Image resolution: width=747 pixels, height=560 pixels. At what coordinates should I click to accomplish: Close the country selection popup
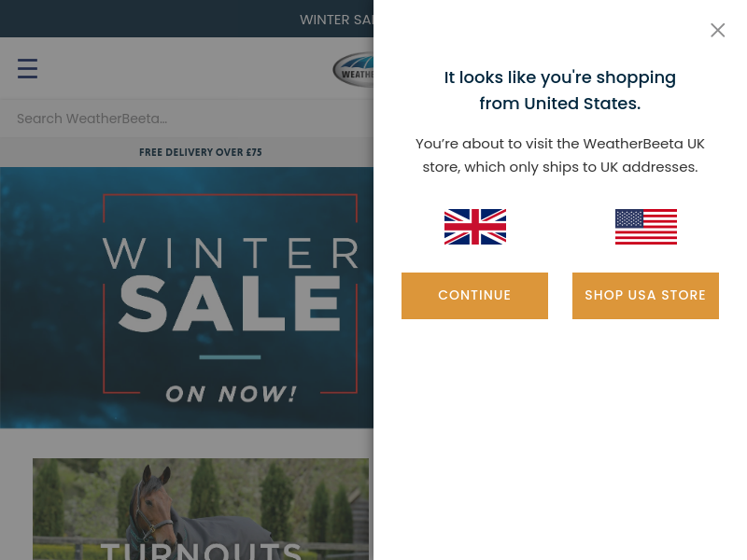[x=717, y=30]
